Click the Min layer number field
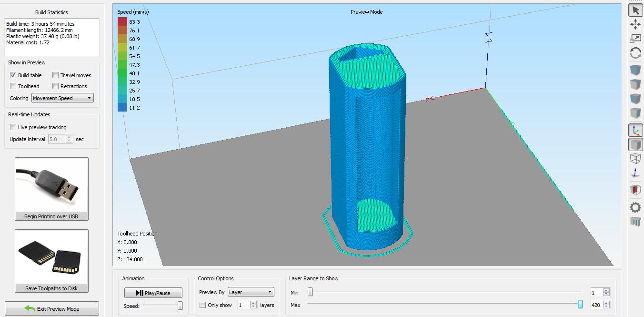 point(596,292)
